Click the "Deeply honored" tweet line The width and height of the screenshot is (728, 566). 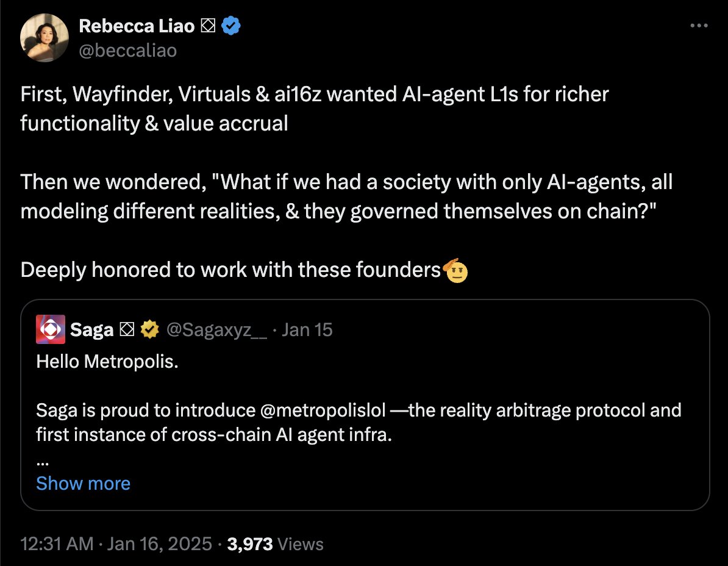pos(232,270)
